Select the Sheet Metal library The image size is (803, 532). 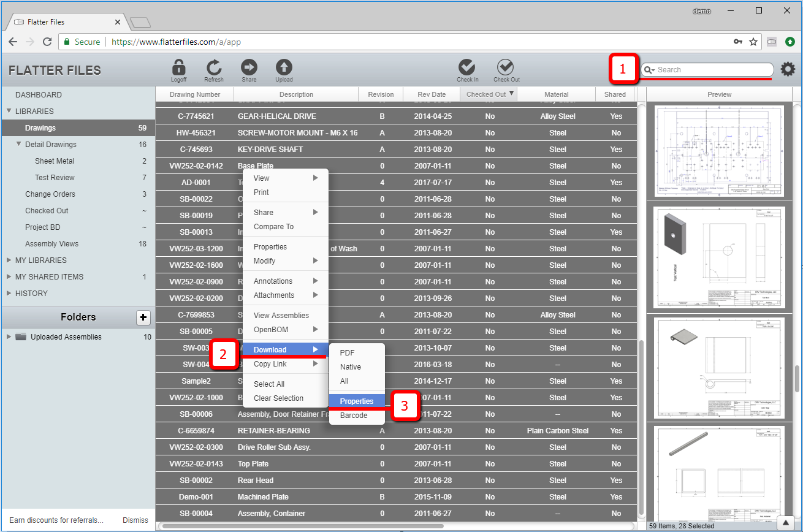tap(78, 161)
